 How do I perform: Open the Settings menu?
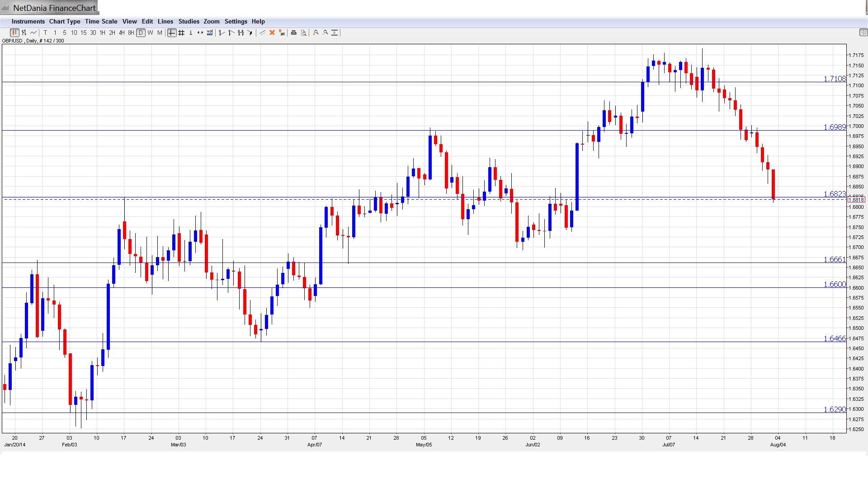(236, 21)
